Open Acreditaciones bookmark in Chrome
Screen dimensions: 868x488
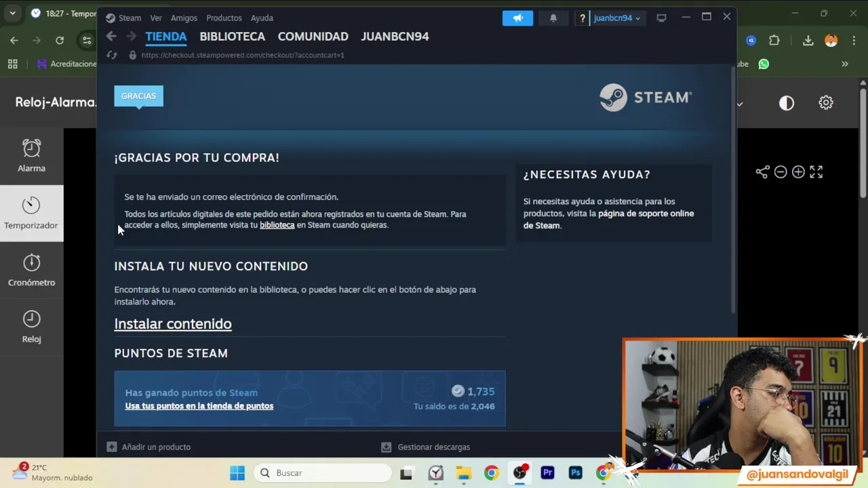(x=67, y=64)
